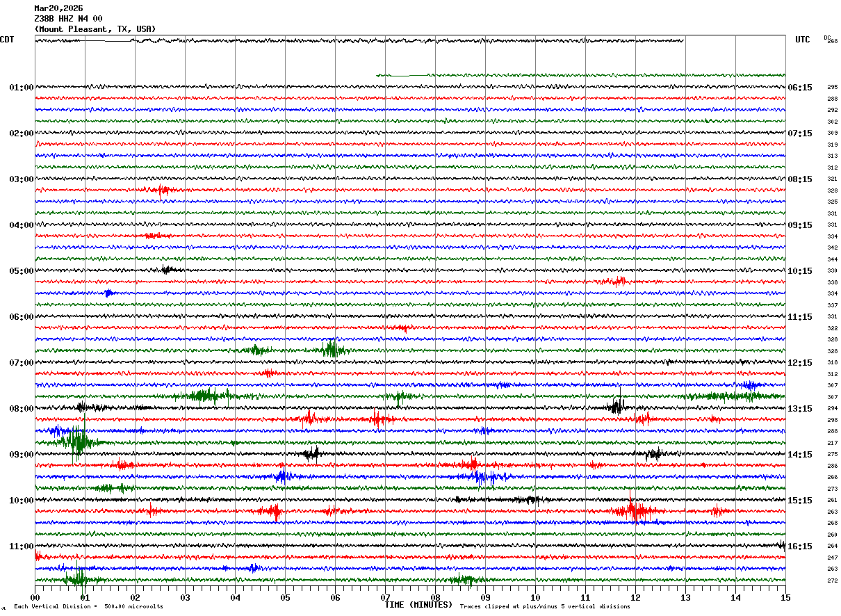Click the DC offset value 309
The height and width of the screenshot is (616, 841).
click(832, 133)
